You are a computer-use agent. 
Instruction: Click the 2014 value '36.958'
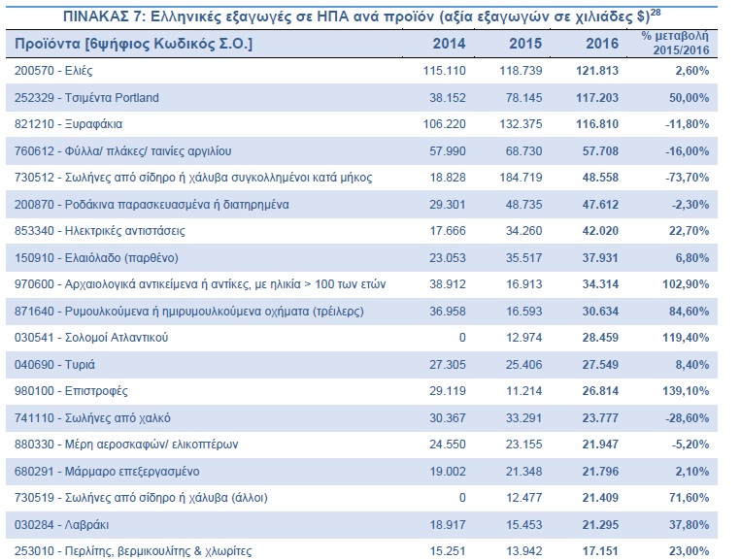click(448, 312)
